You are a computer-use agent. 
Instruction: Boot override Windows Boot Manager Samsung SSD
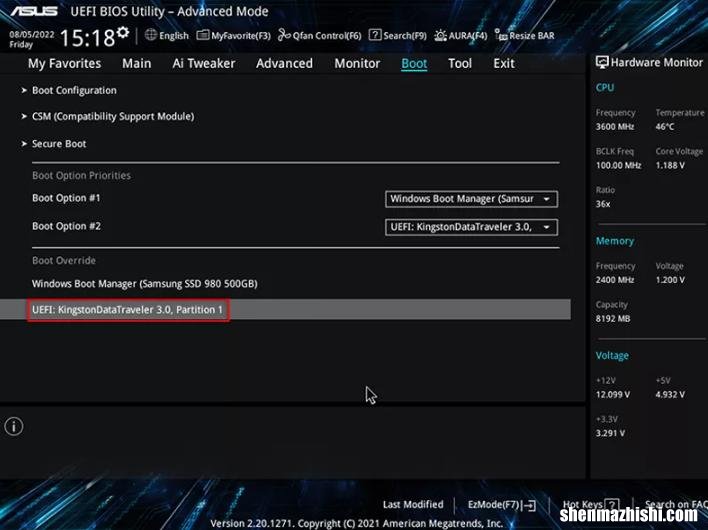[x=144, y=284]
